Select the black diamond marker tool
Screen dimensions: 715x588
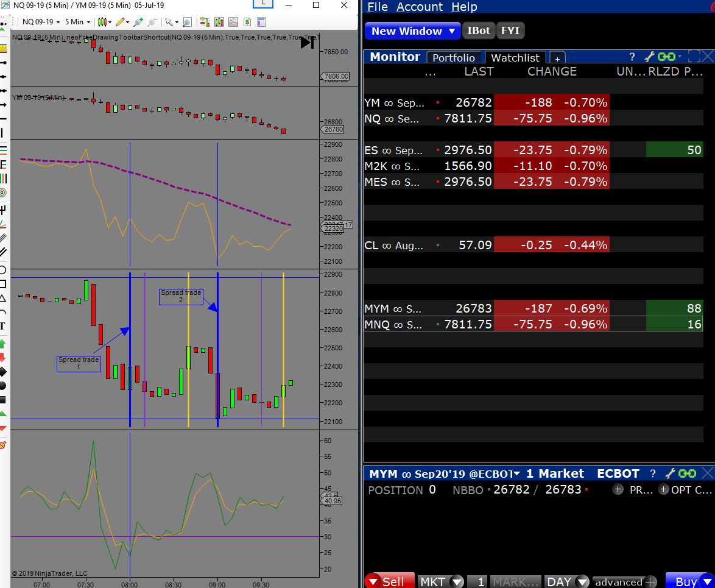pos(3,372)
